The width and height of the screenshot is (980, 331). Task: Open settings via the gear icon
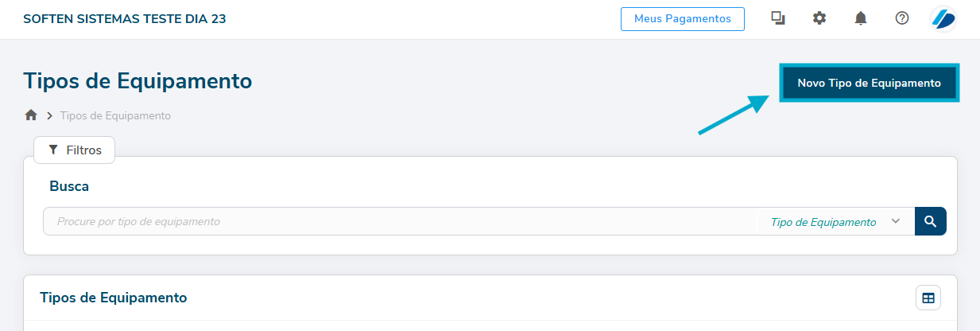[819, 18]
